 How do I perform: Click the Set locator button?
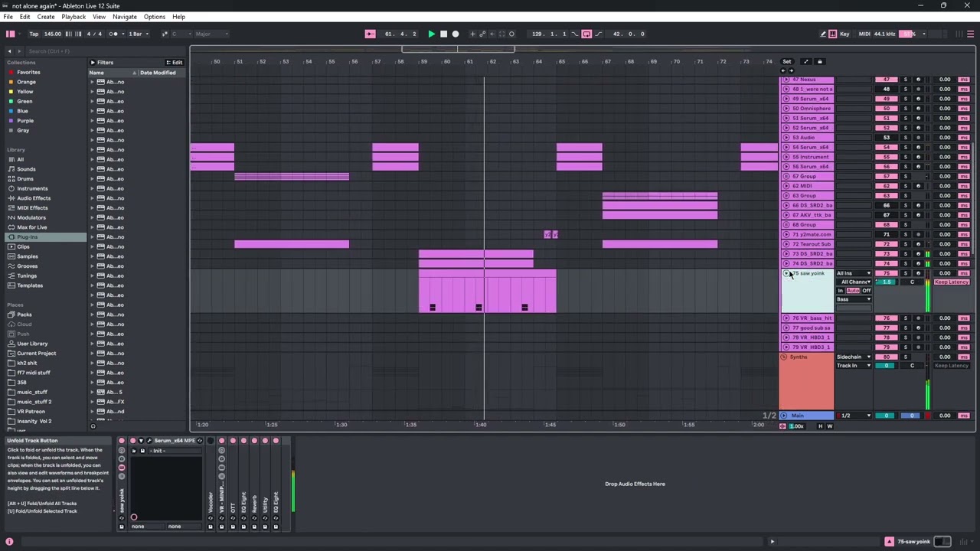(x=786, y=61)
